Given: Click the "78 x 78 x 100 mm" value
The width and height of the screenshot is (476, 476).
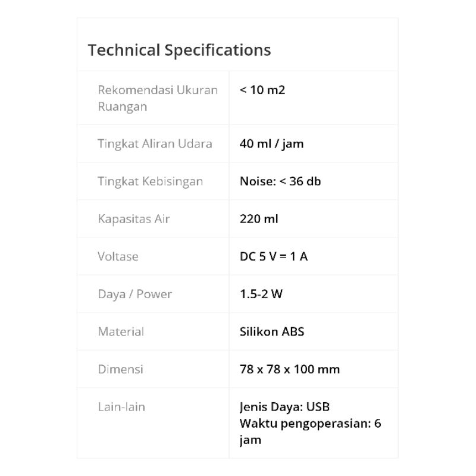Looking at the screenshot, I should pyautogui.click(x=290, y=369).
